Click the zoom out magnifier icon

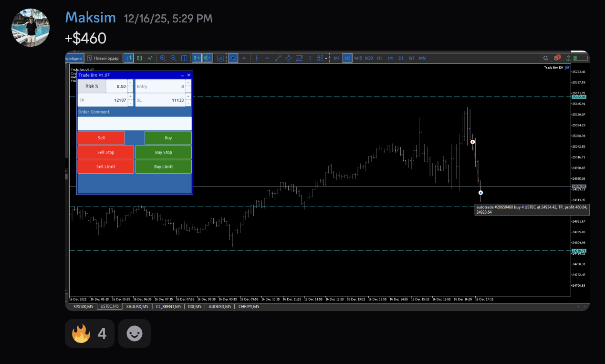tap(173, 58)
